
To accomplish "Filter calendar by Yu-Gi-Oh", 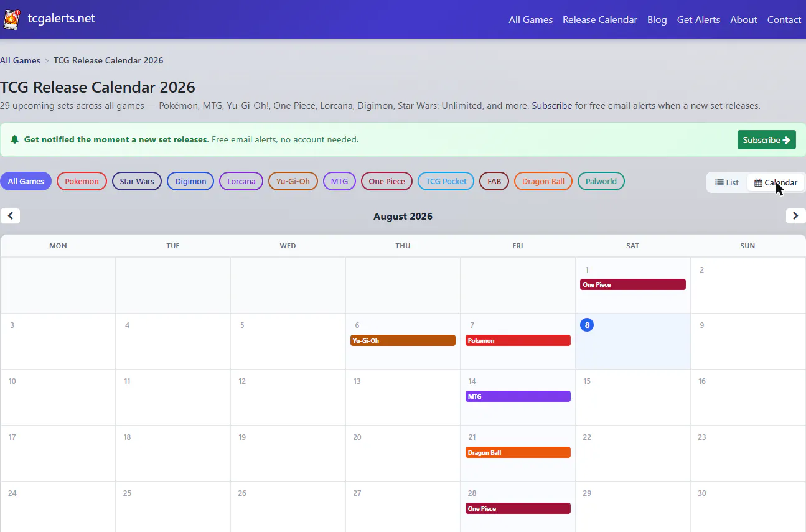I will coord(293,182).
